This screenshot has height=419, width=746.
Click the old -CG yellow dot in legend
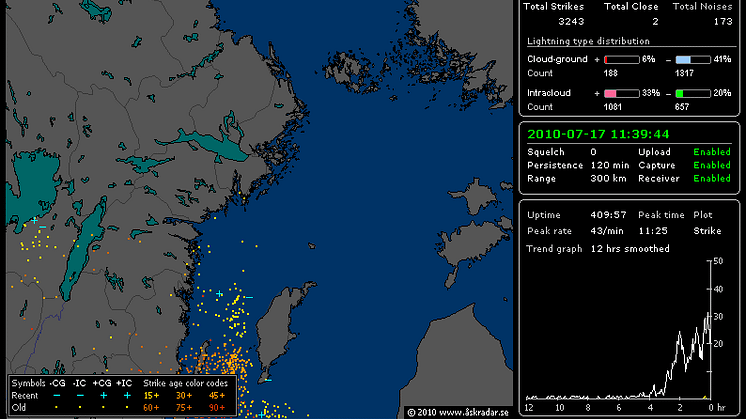click(59, 407)
